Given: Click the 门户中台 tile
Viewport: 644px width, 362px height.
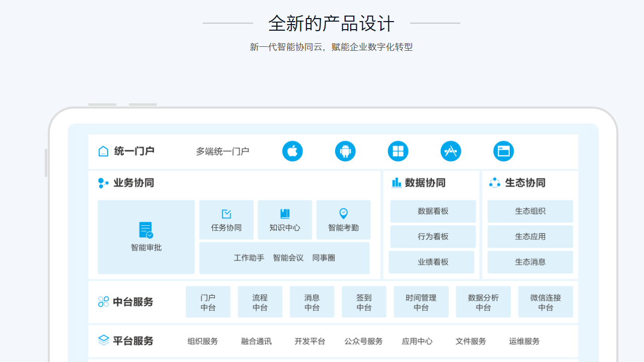Looking at the screenshot, I should pyautogui.click(x=208, y=302).
